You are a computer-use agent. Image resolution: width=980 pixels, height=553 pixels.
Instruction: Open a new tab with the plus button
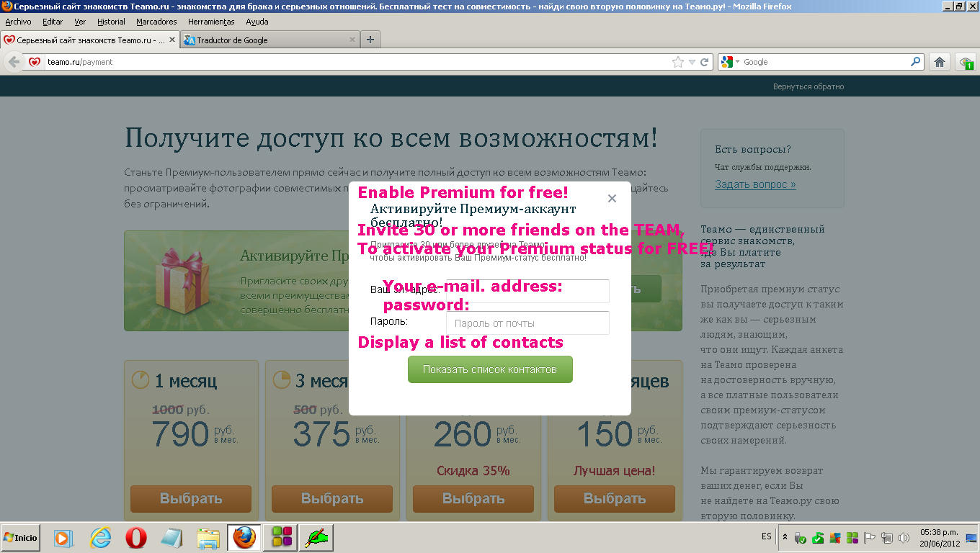370,40
